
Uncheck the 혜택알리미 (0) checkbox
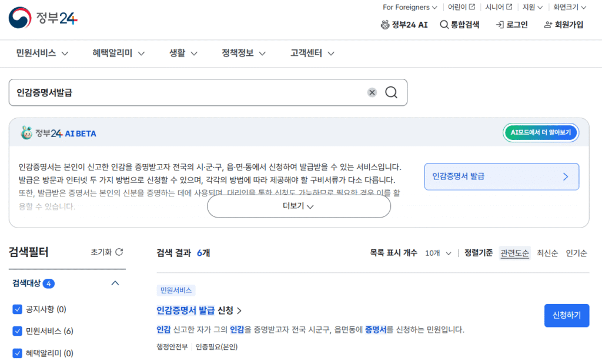point(17,353)
